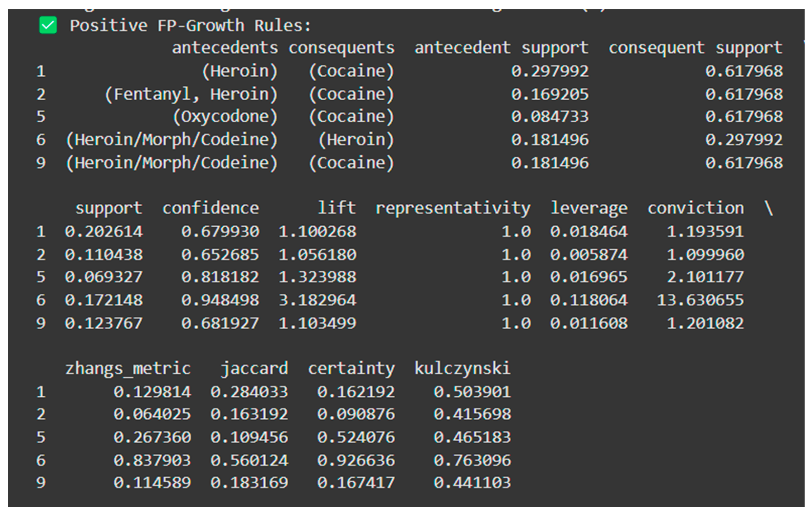The image size is (812, 518).
Task: Click the "(Heroin)" consequent in row 6
Action: tap(356, 140)
